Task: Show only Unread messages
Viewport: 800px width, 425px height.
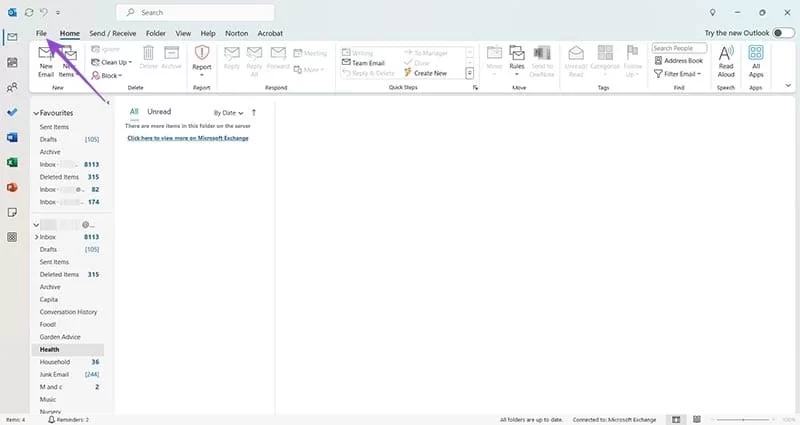Action: [x=159, y=112]
